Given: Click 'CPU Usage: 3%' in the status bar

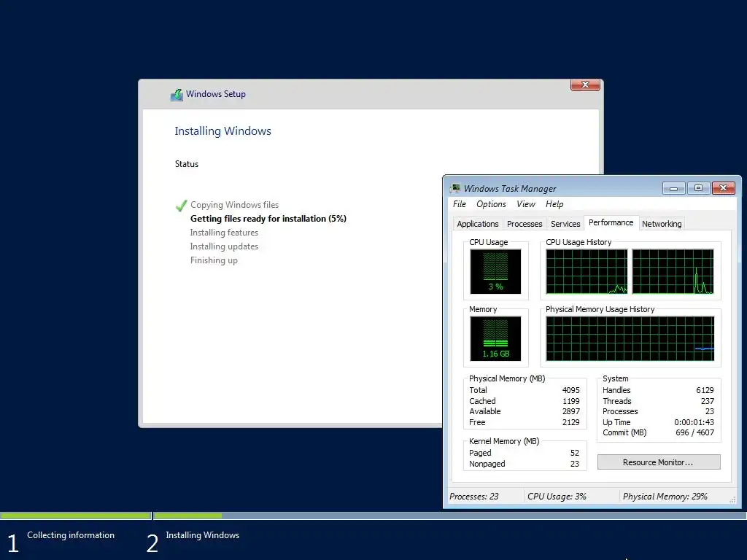Looking at the screenshot, I should (x=557, y=496).
